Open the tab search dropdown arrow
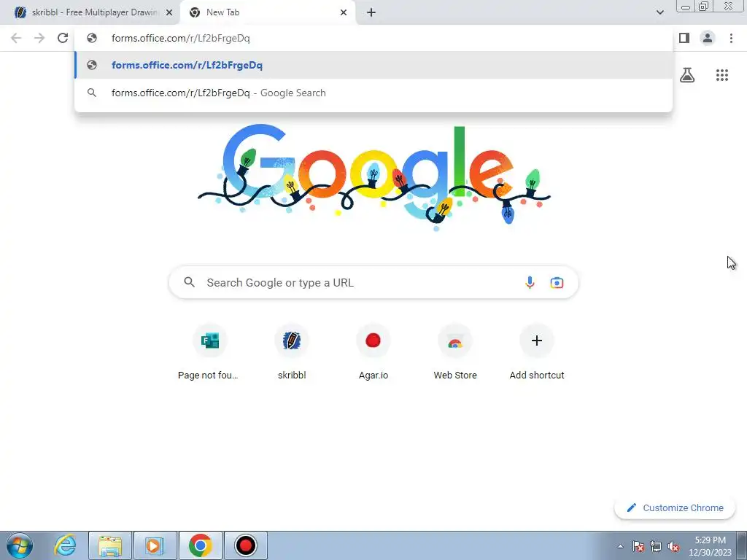Image resolution: width=747 pixels, height=560 pixels. tap(659, 12)
